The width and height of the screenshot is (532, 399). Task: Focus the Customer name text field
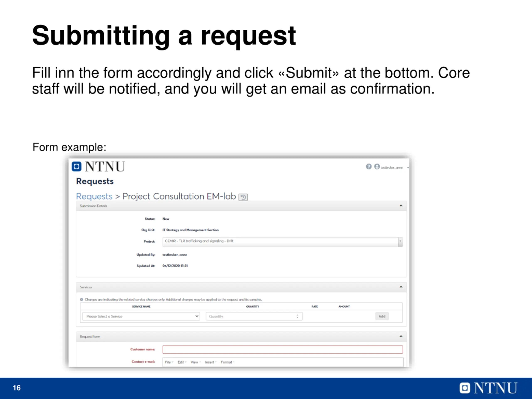pyautogui.click(x=283, y=350)
